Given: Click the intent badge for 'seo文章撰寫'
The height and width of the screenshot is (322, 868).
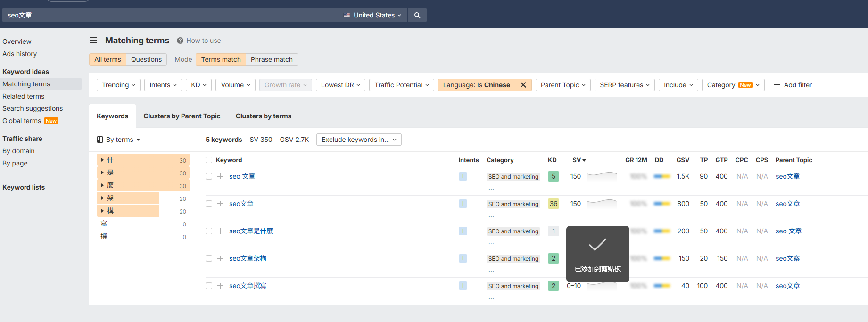Looking at the screenshot, I should (463, 286).
